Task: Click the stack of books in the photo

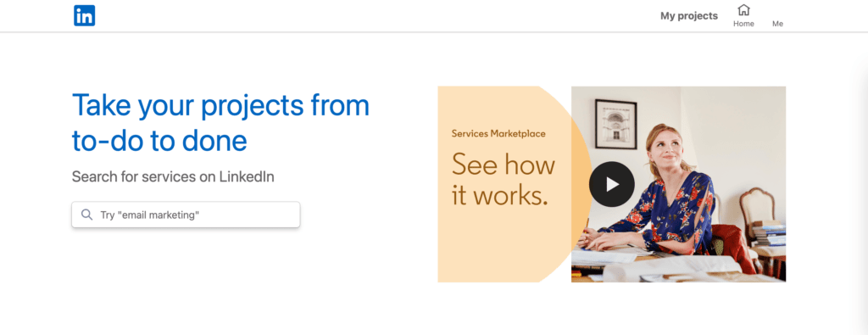Action: point(770,233)
